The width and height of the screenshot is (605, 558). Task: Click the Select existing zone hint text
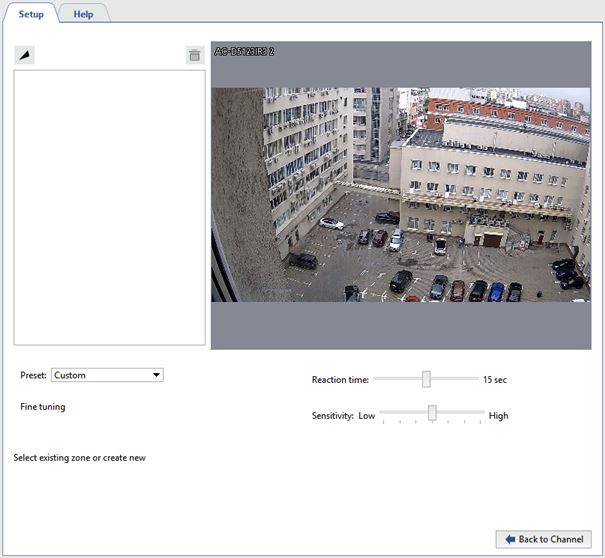pos(80,458)
